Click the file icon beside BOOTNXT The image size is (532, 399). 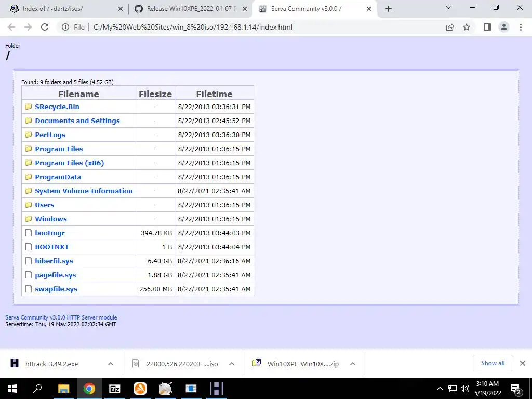pos(29,247)
